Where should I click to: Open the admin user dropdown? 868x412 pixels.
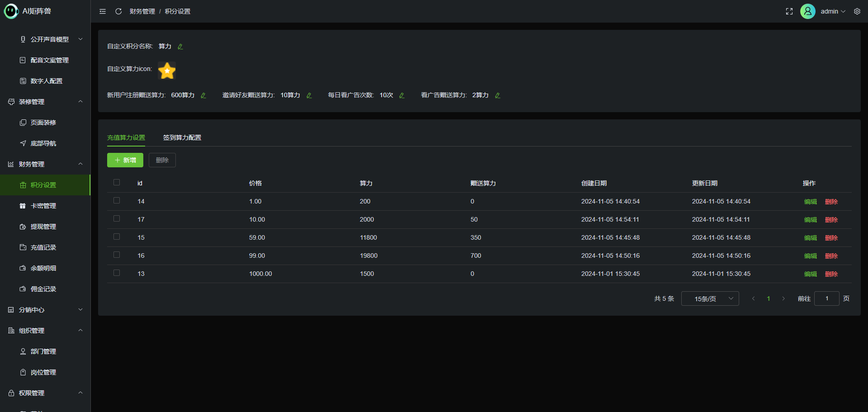[833, 11]
